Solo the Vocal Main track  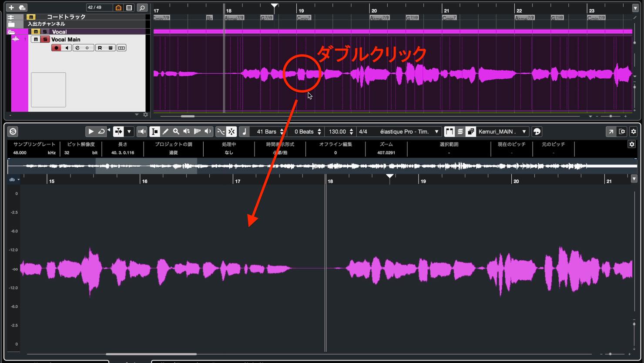point(45,39)
